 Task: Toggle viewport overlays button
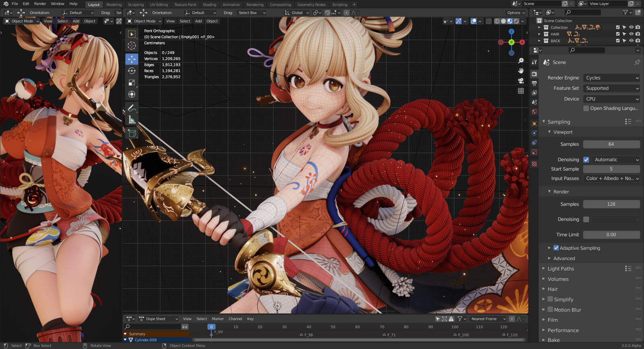point(474,21)
